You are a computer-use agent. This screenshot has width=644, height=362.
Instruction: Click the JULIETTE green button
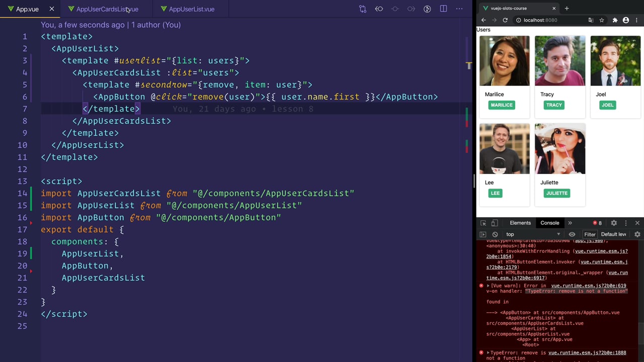(557, 193)
